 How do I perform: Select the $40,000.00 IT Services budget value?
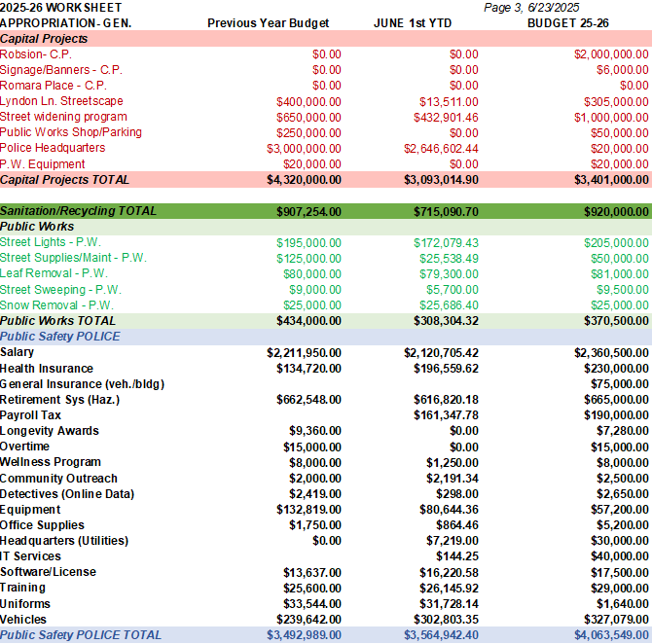click(620, 556)
